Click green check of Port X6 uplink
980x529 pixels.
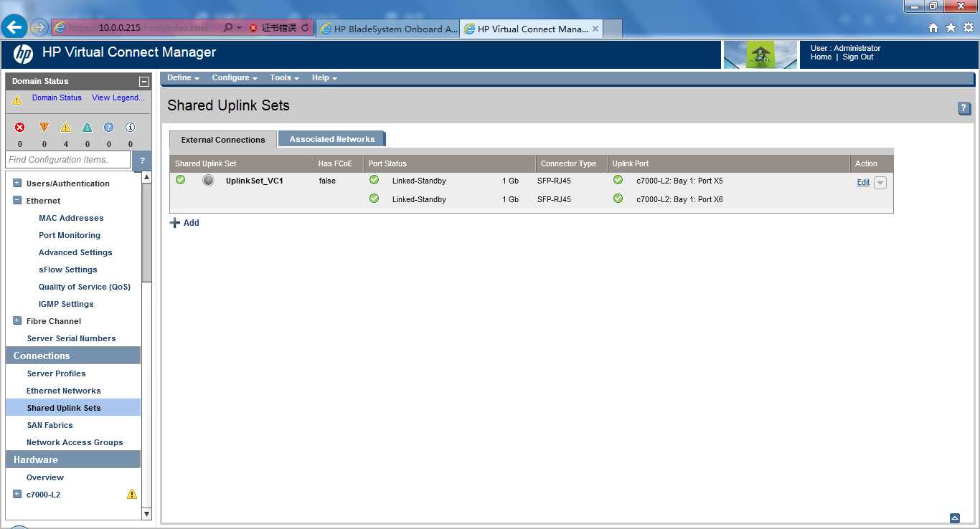pyautogui.click(x=618, y=199)
